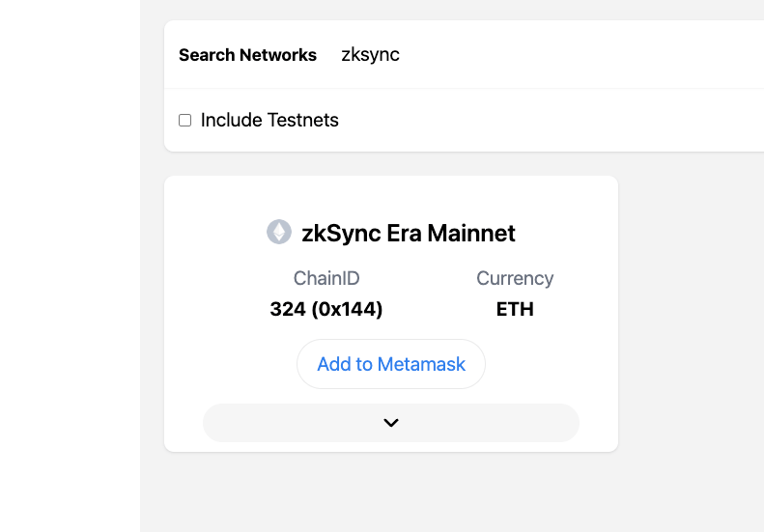Click empty space in the search bar row
This screenshot has height=532, width=764.
[584, 55]
